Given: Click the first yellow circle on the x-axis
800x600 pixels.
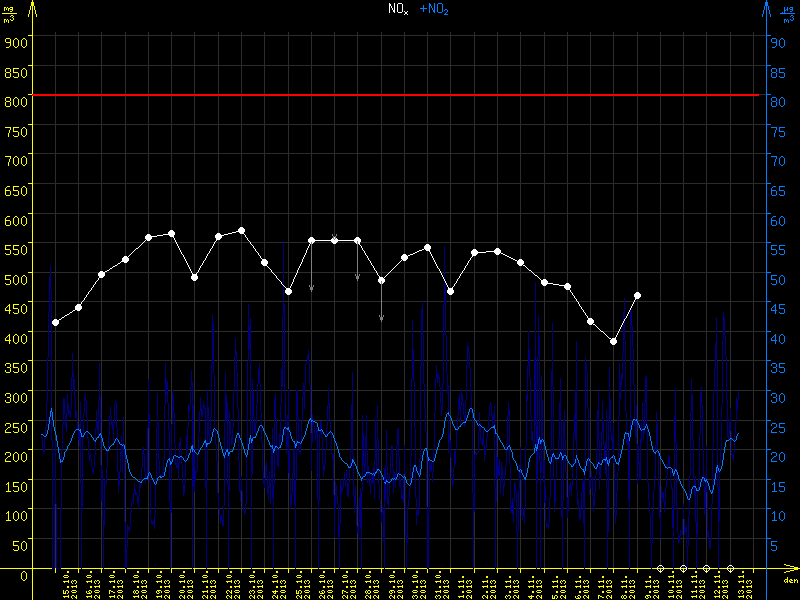Looking at the screenshot, I should pyautogui.click(x=660, y=568).
